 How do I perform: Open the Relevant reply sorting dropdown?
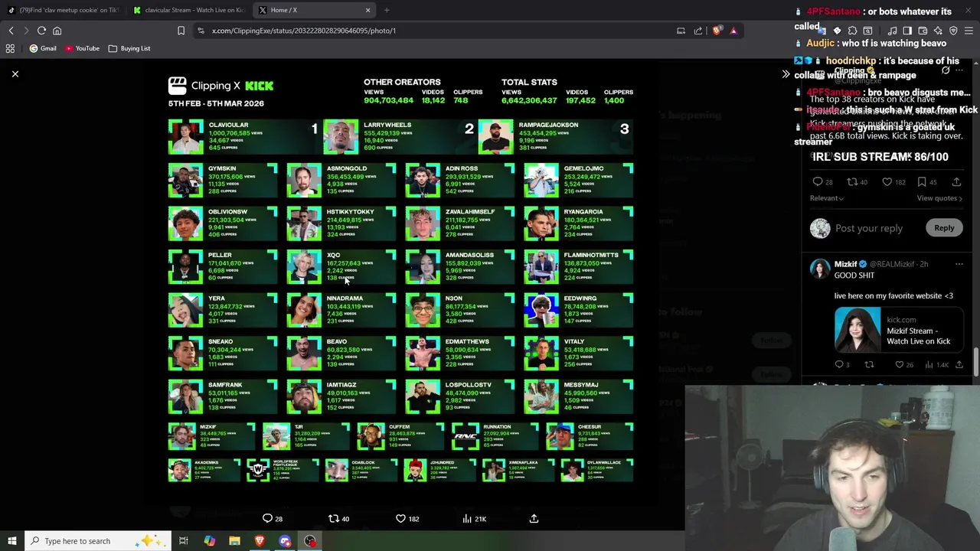[x=827, y=198]
